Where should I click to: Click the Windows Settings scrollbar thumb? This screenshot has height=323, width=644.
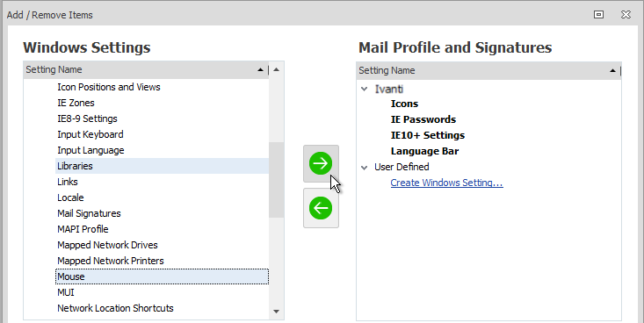tap(277, 180)
